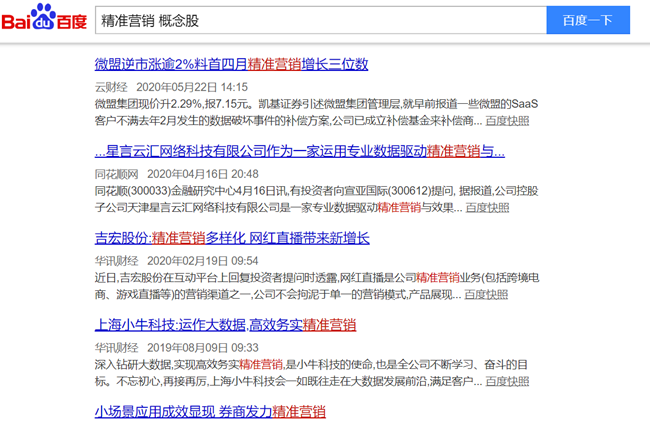Focus the search box containing 精准营销 概念股

coord(321,20)
